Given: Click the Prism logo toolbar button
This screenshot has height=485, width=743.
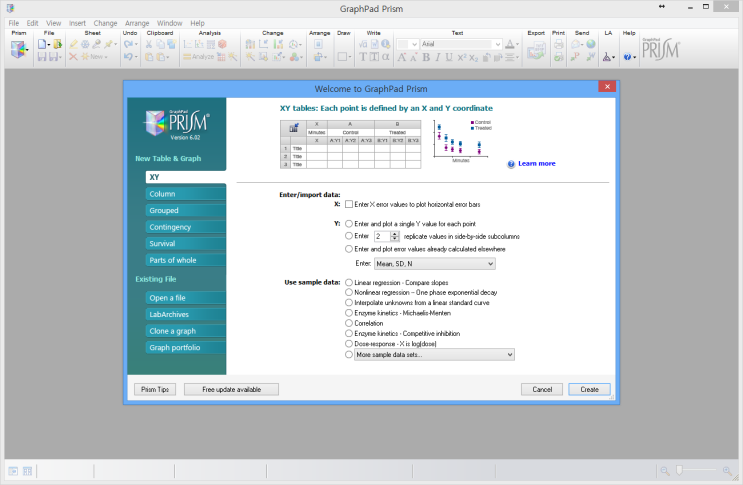Looking at the screenshot, I should click(x=18, y=49).
